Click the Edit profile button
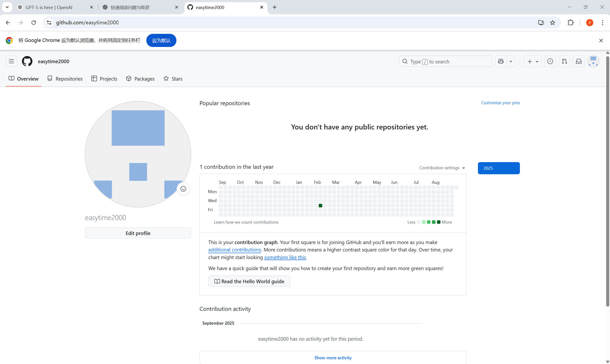 tap(138, 233)
